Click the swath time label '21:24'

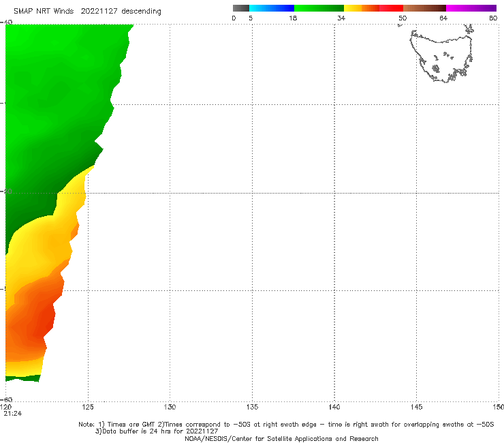click(x=12, y=414)
